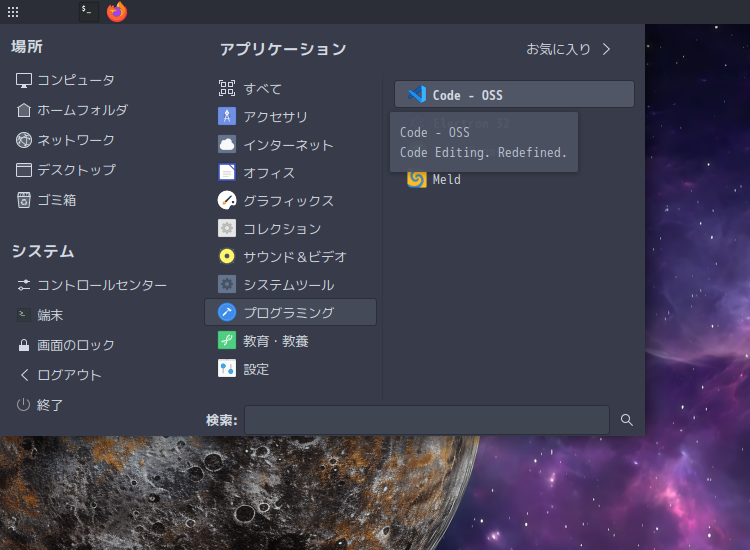
Task: Choose ログアウト to log out
Action: pyautogui.click(x=59, y=375)
